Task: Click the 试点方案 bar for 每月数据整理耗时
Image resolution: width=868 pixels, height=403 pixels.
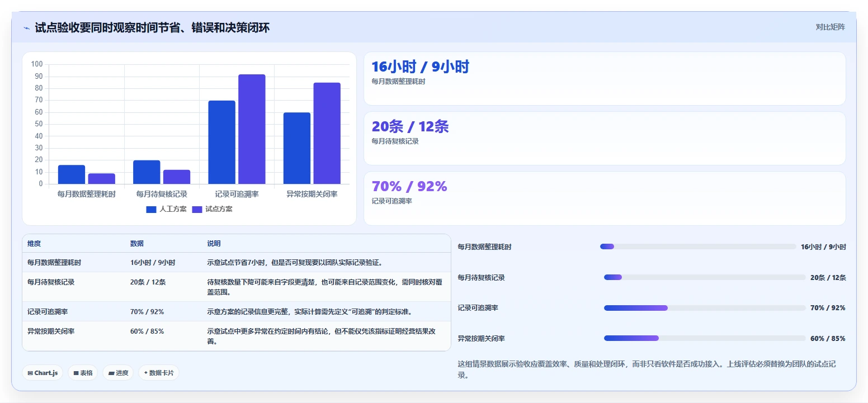Action: (x=102, y=178)
